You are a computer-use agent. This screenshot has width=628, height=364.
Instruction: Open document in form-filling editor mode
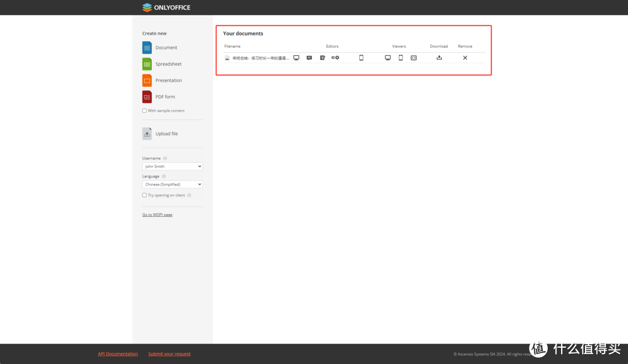336,58
